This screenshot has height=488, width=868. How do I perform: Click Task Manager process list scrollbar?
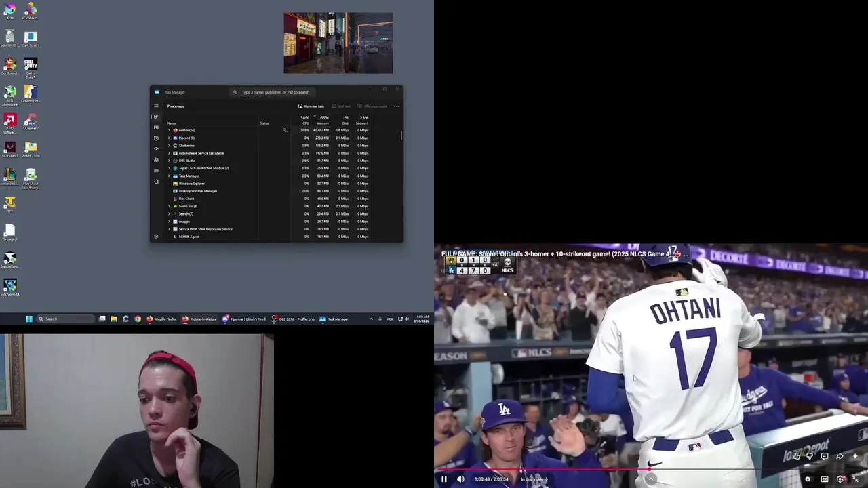(401, 136)
